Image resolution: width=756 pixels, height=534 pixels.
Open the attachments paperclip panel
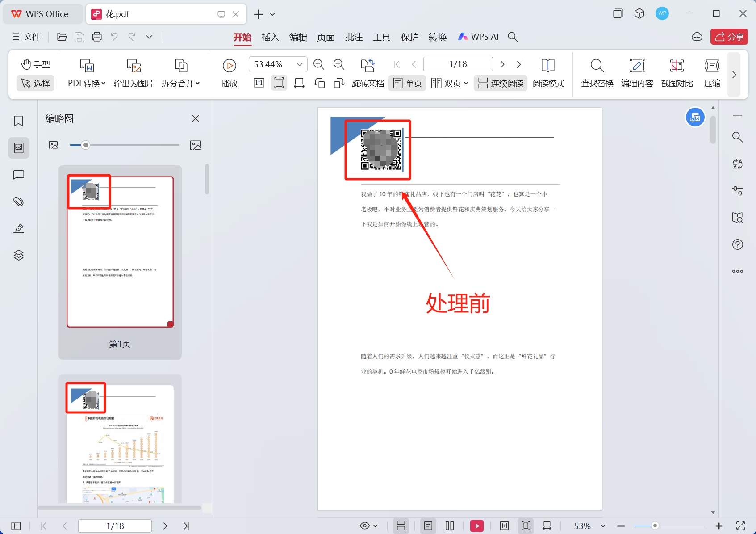(18, 202)
